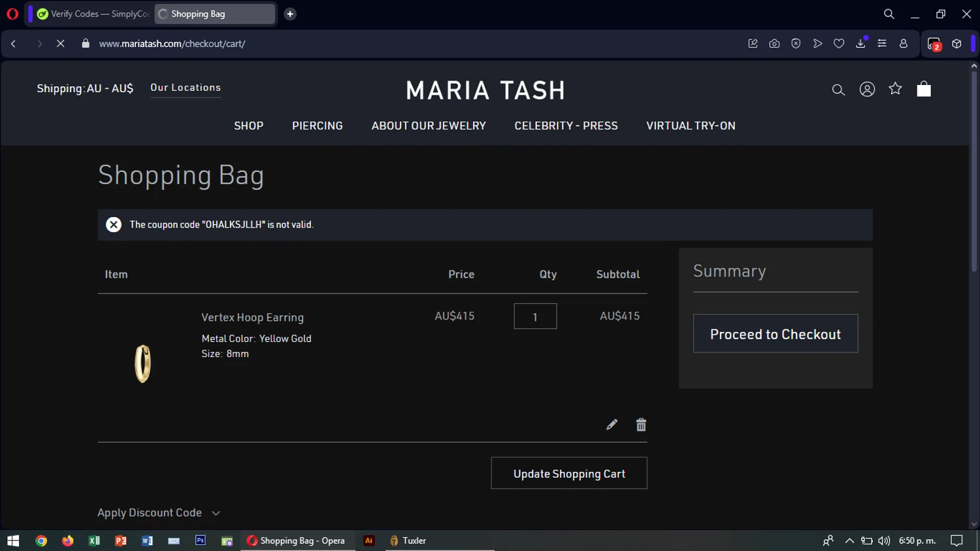Stop loading the page
The height and width of the screenshot is (551, 980).
click(60, 44)
